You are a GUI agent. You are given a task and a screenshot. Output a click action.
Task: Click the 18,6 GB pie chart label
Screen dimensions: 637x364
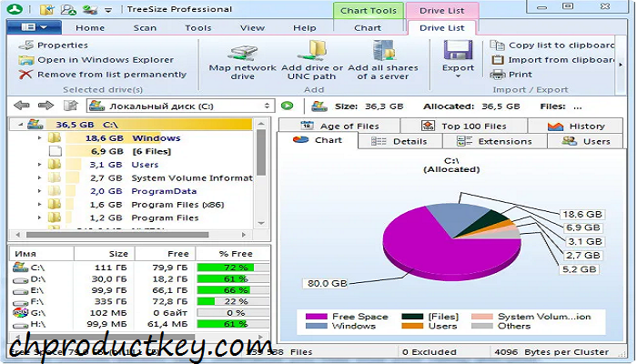(x=582, y=215)
